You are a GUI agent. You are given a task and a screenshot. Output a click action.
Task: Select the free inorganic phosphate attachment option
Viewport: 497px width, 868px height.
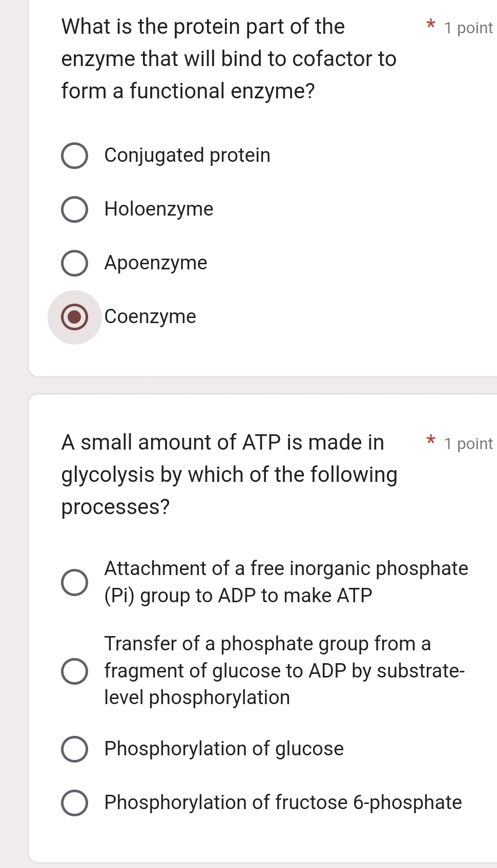(x=75, y=582)
